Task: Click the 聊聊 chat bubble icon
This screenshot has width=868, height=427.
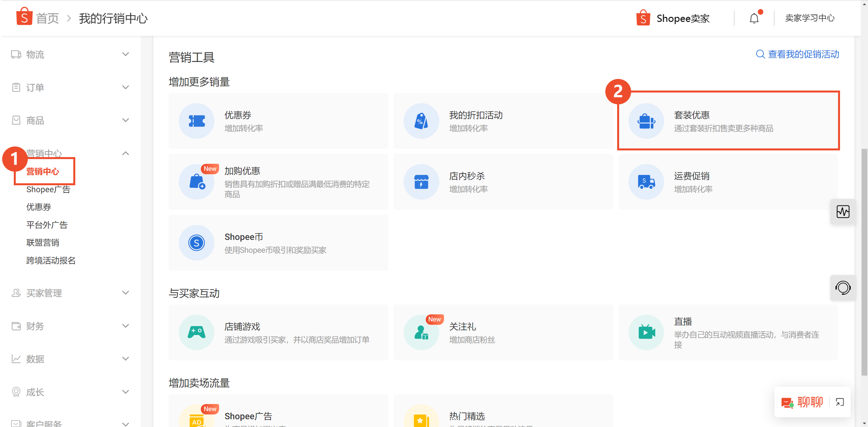Action: (787, 403)
